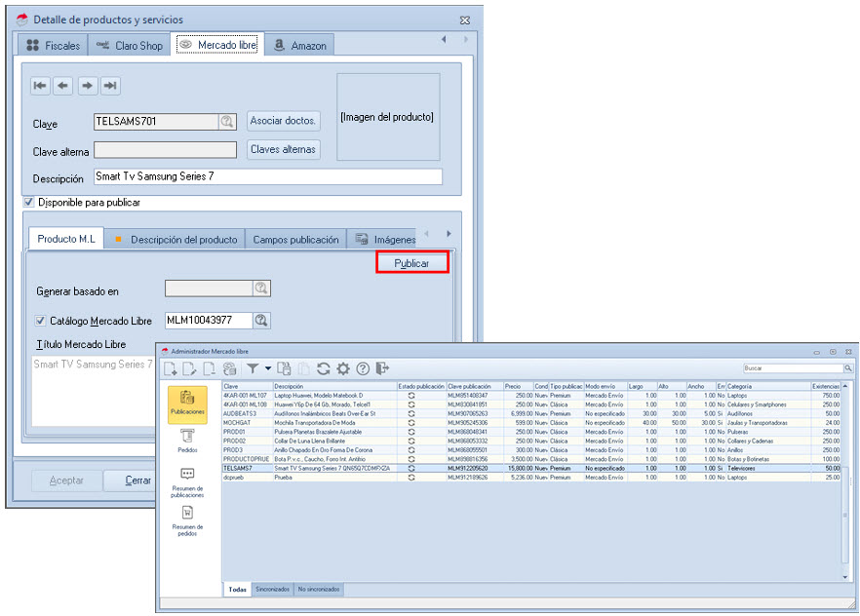The image size is (860, 616).
Task: Click the Buscar search field
Action: (792, 368)
